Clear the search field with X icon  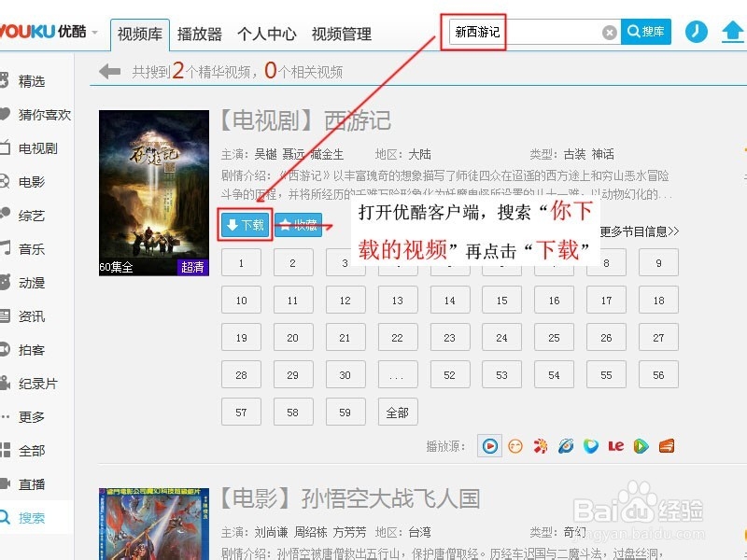(x=610, y=33)
